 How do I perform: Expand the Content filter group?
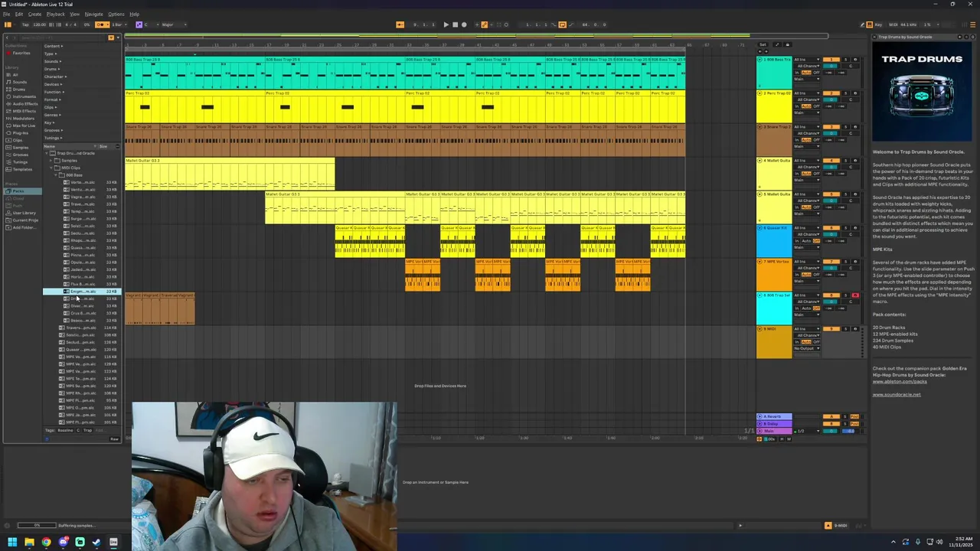[x=54, y=46]
